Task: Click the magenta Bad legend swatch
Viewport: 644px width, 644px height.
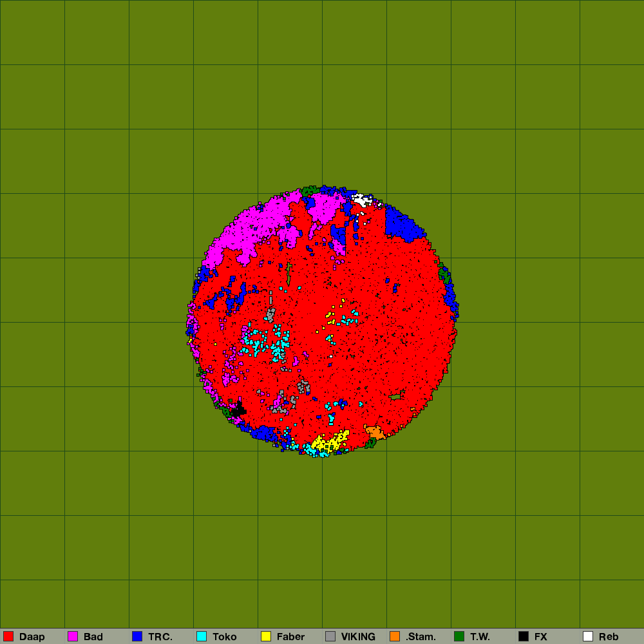Action: [x=73, y=636]
